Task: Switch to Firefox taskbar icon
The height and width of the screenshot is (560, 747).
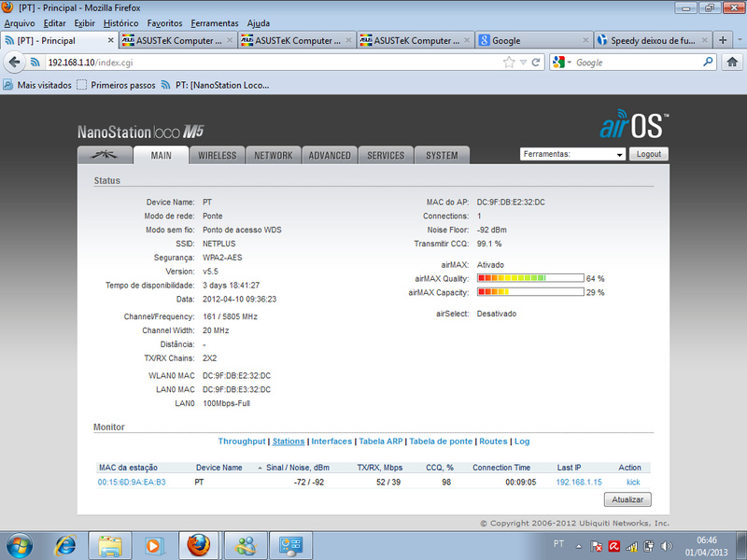Action: click(x=198, y=545)
